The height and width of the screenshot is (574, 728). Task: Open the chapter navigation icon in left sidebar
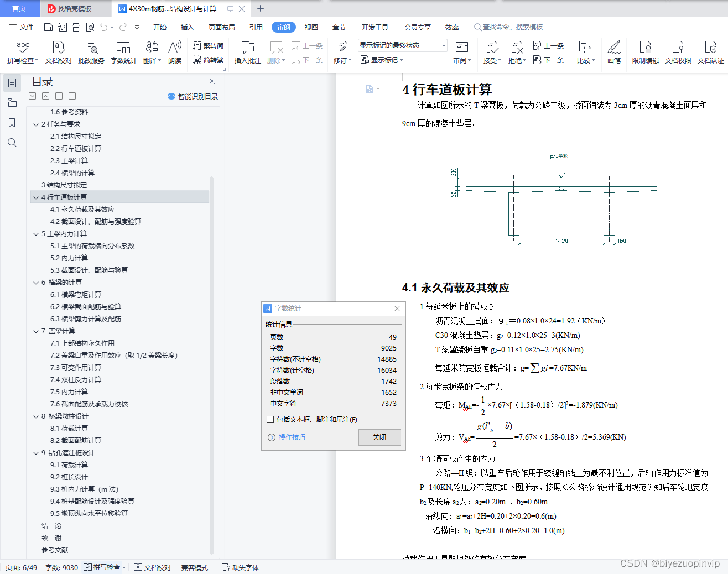[12, 103]
